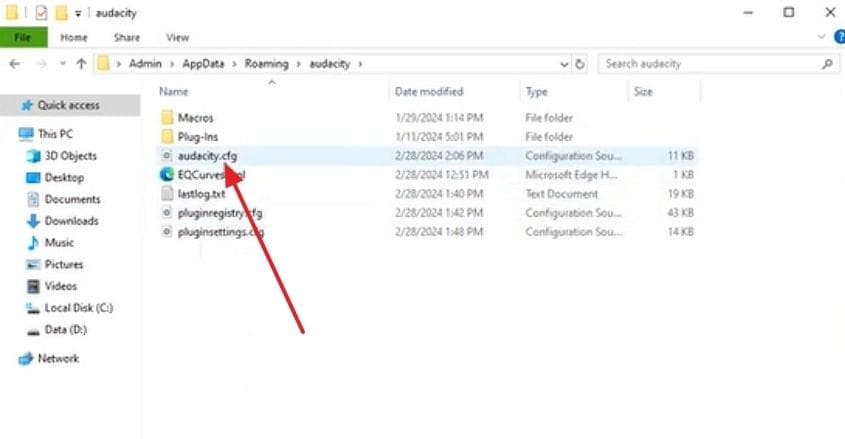This screenshot has height=439, width=845.
Task: Open Data (D:) drive in navigation pane
Action: [x=66, y=329]
